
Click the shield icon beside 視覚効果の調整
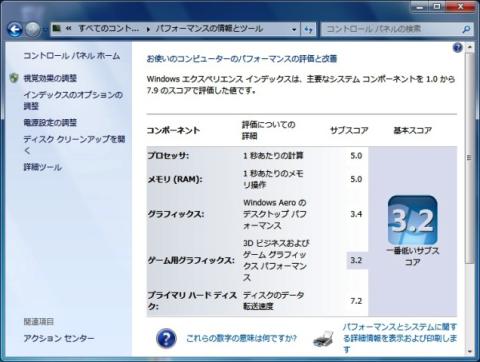14,78
